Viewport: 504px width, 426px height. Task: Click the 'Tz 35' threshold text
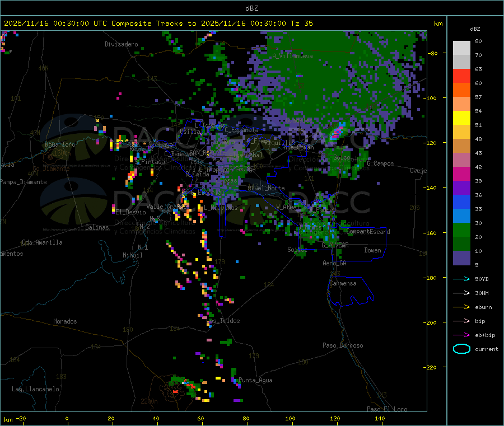pyautogui.click(x=301, y=24)
